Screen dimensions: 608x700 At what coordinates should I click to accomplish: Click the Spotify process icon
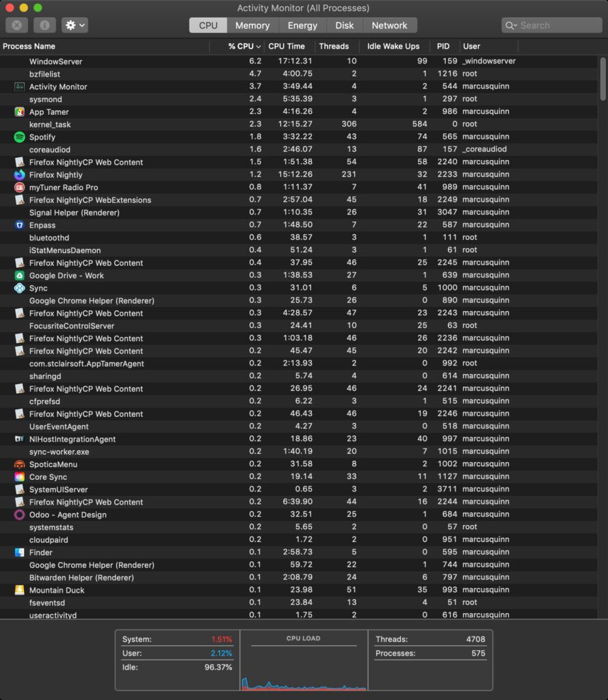(x=19, y=137)
